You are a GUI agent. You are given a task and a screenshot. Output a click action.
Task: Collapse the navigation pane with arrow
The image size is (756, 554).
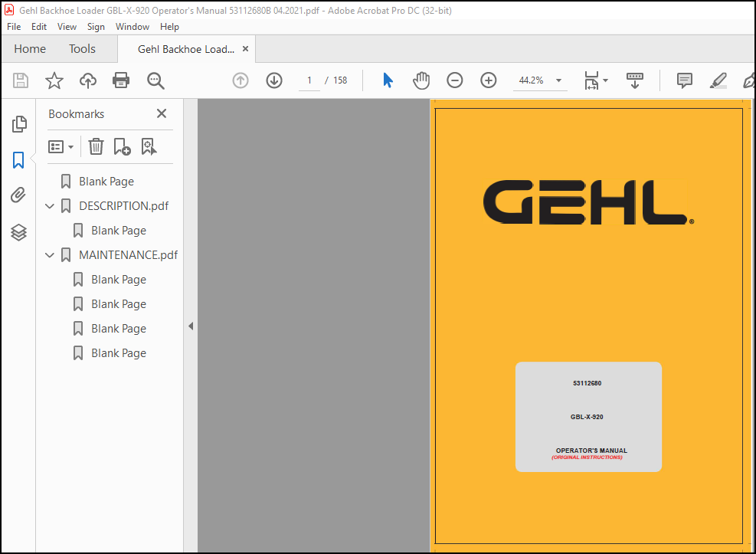point(191,326)
